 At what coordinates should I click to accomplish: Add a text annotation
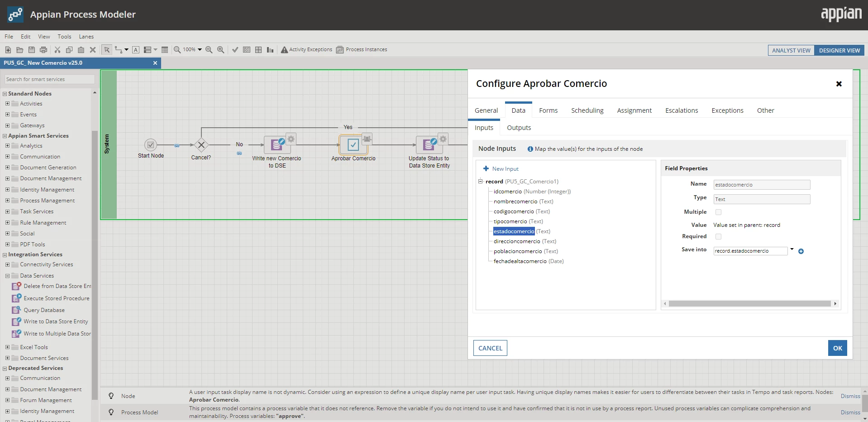coord(136,50)
